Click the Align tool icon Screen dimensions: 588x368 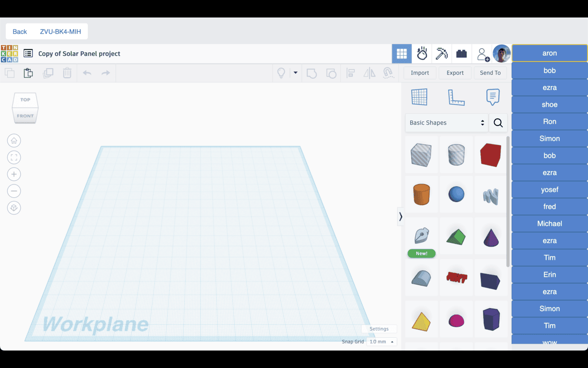(350, 73)
